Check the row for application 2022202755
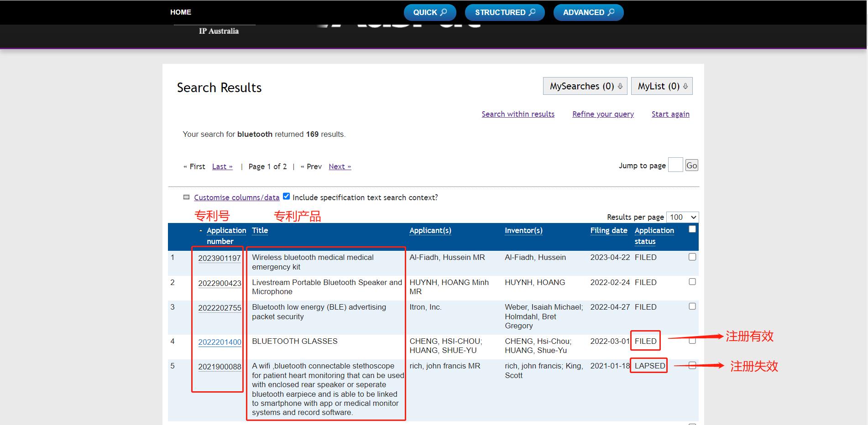Screen dimensions: 868x425 [x=692, y=306]
